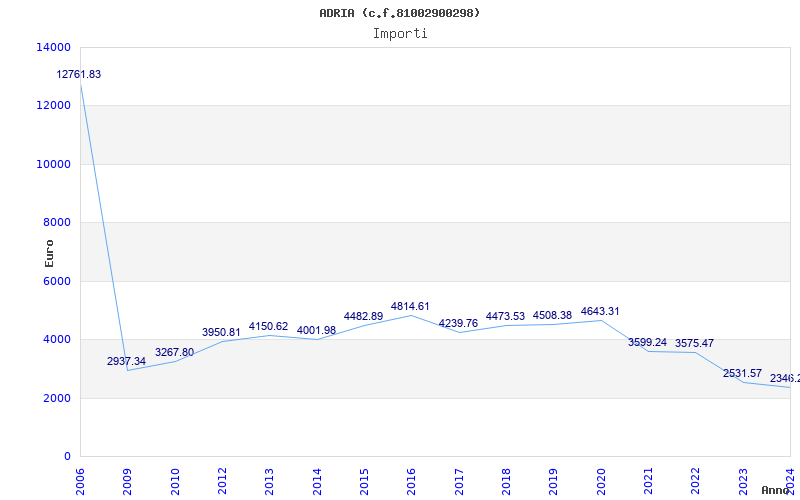Click data label 2937.34
Viewport: 800px width, 500px height.
(126, 361)
